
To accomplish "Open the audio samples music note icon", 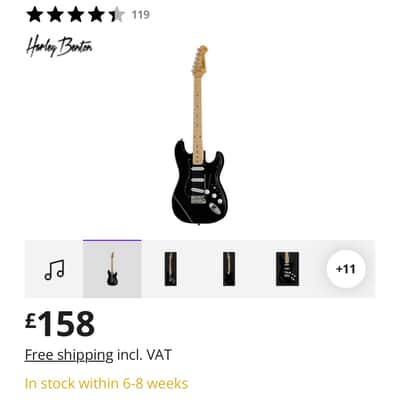I will [x=54, y=269].
